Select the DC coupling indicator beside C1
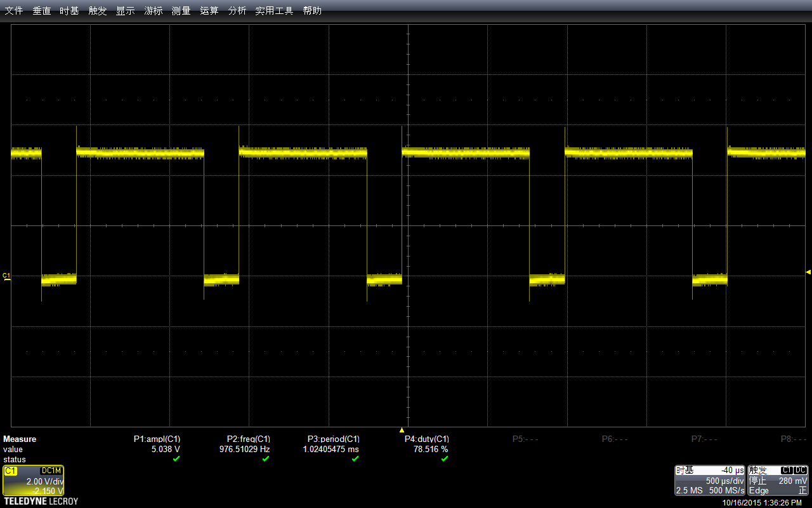Viewport: 812px width, 508px height. pos(802,470)
